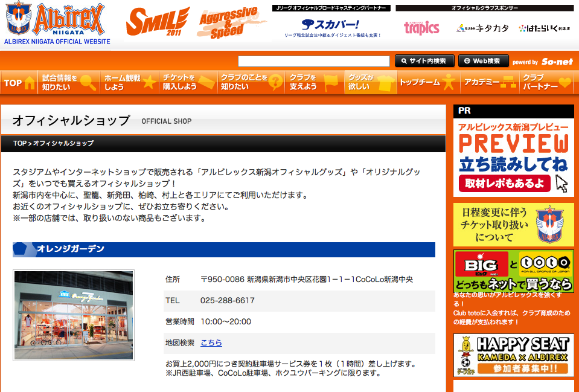Click the house icon on TOP menu
The image size is (579, 392).
coord(30,82)
